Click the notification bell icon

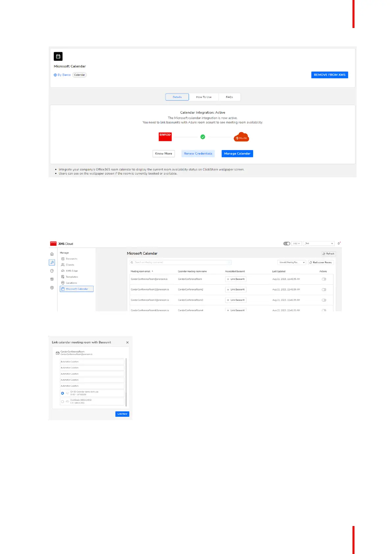(339, 243)
